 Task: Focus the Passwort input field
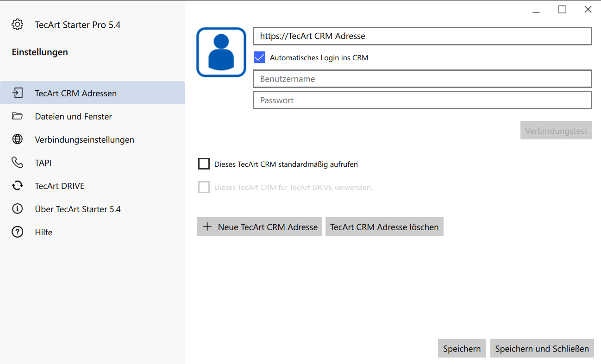pos(422,100)
